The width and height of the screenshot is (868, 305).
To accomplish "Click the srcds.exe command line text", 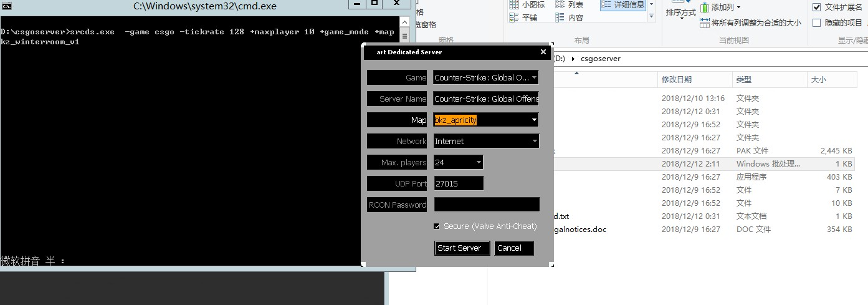I will point(198,37).
